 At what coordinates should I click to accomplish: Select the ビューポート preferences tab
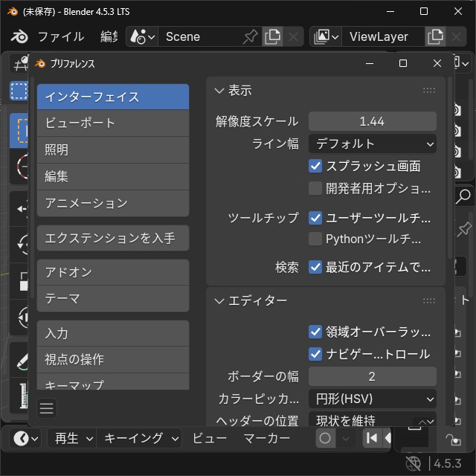click(x=113, y=123)
